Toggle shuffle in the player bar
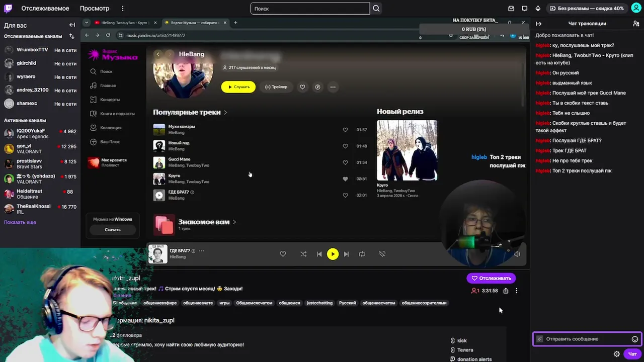644x362 pixels. click(x=303, y=254)
